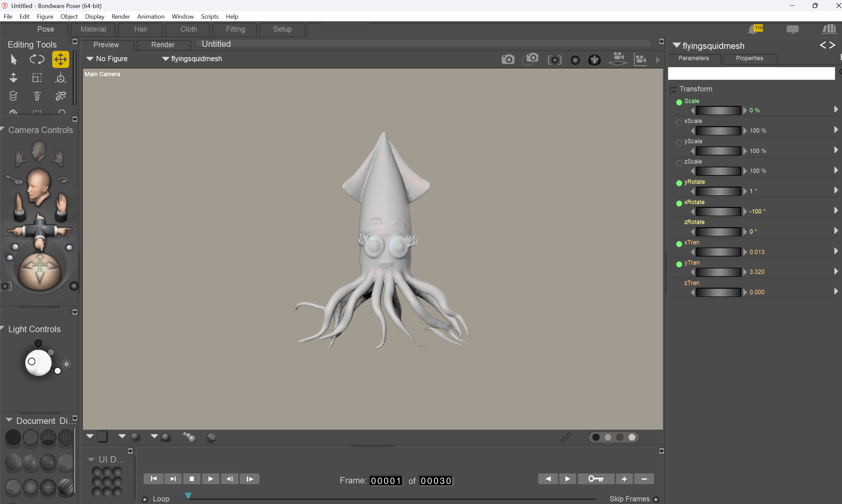Select the Translate In/Out tool
842x504 pixels.
tap(13, 78)
